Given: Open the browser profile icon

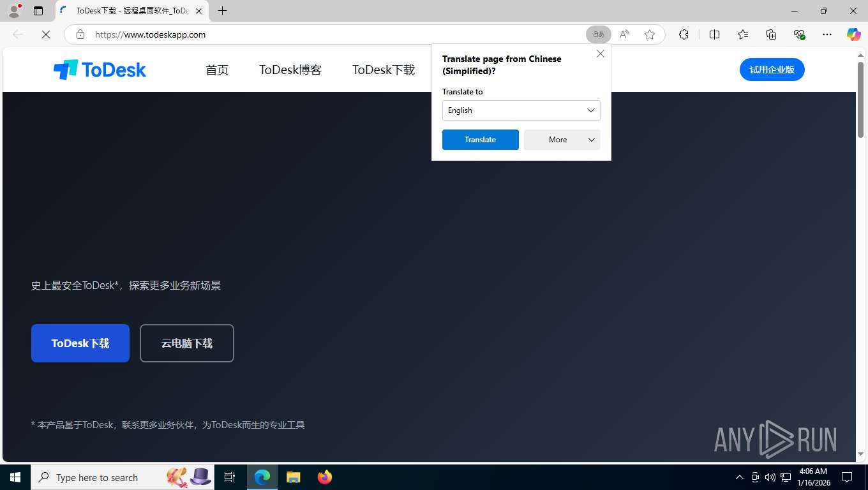Looking at the screenshot, I should pos(14,11).
